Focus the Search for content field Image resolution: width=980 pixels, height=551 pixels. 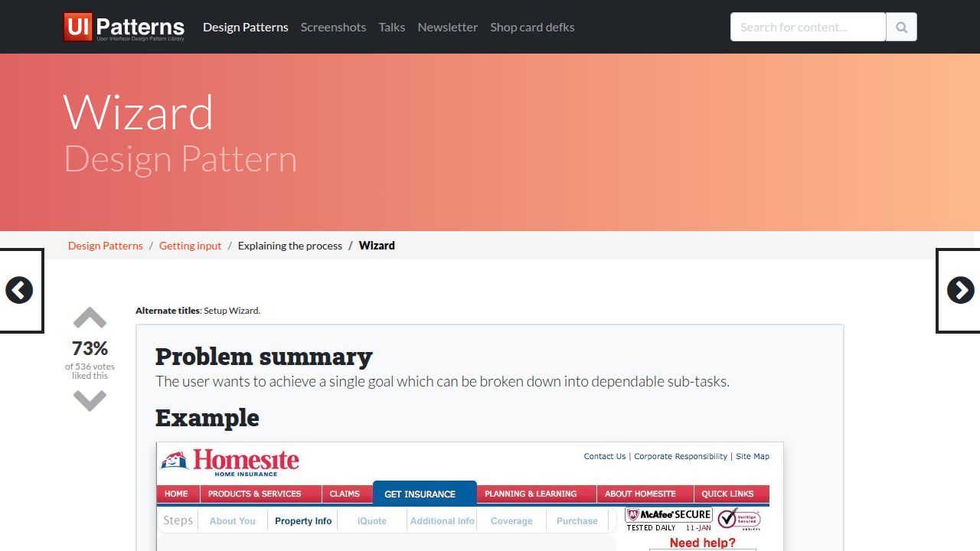(808, 27)
